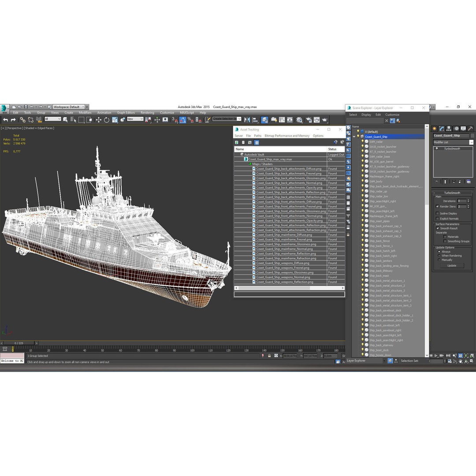Open the Layer Explorer dropdown at bottom

(366, 361)
